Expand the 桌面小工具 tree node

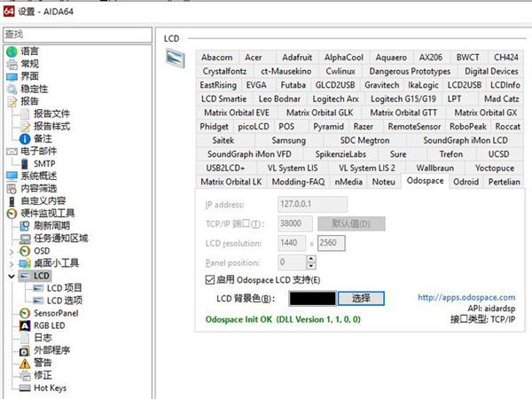point(11,263)
